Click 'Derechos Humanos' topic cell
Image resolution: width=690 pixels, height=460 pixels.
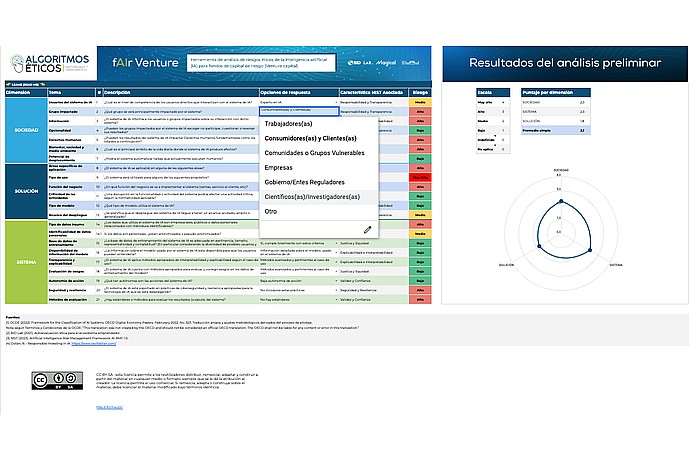(71, 140)
